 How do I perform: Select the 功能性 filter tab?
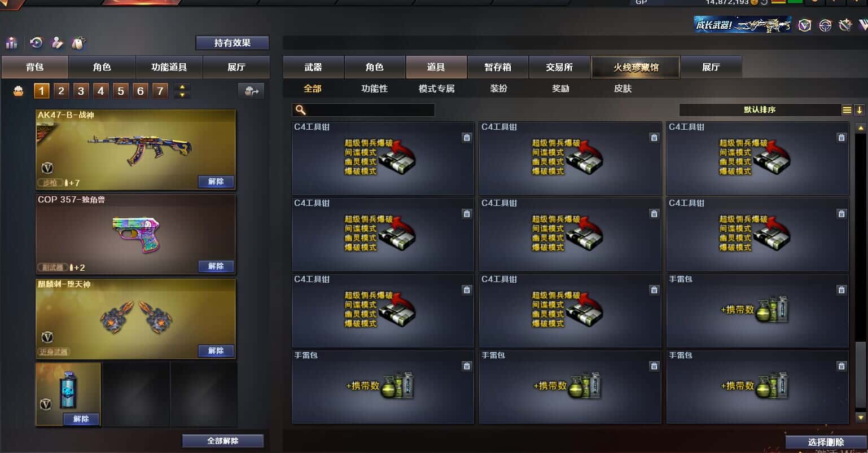pyautogui.click(x=375, y=89)
